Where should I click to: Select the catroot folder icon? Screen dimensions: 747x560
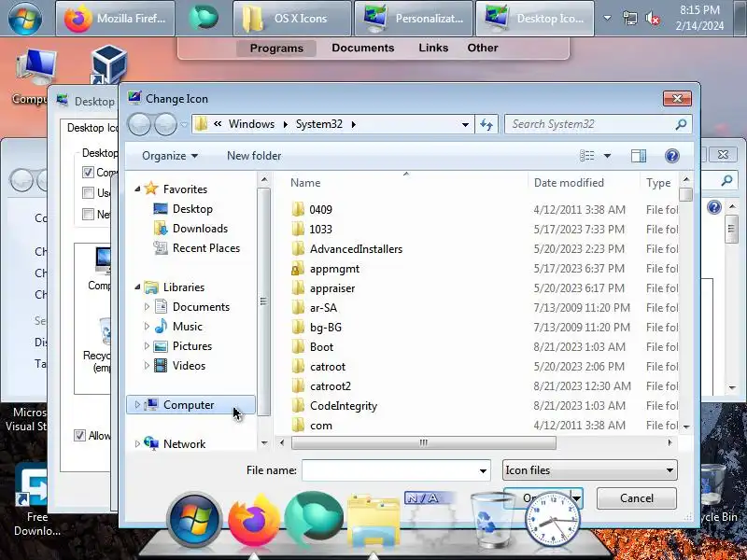[x=298, y=367]
